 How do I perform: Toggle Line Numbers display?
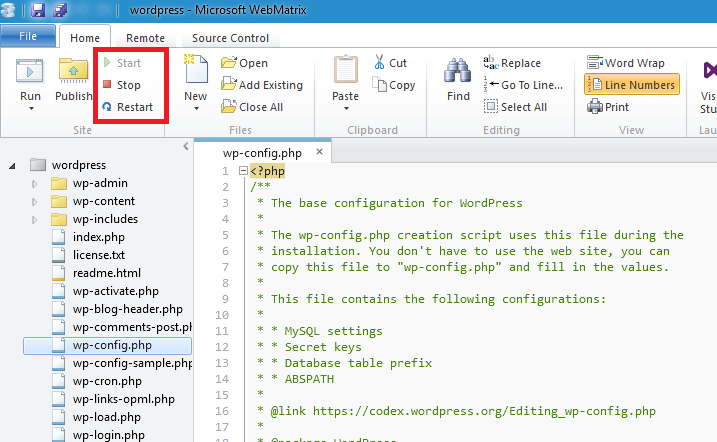coord(631,85)
